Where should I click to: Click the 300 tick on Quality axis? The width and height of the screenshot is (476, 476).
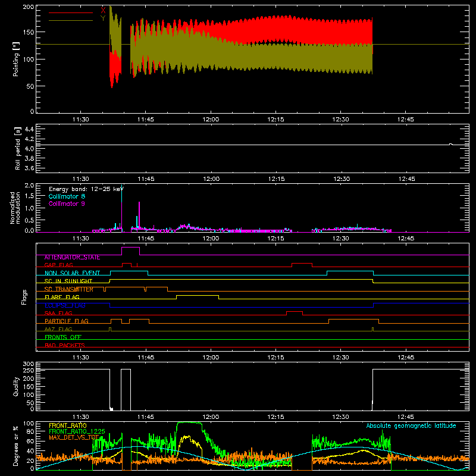[29, 364]
